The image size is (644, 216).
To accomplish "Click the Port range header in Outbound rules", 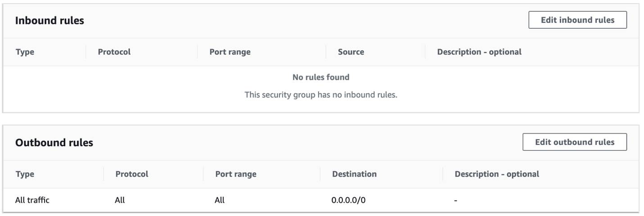I will click(x=236, y=174).
